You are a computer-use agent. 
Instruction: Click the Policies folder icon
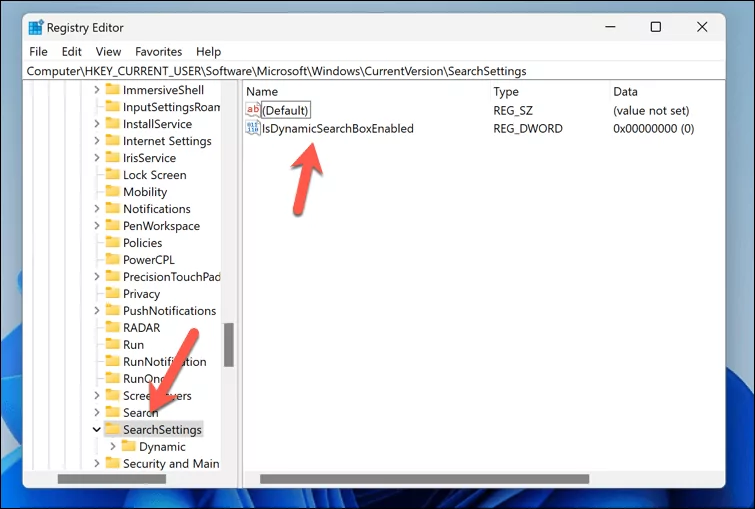click(x=113, y=242)
